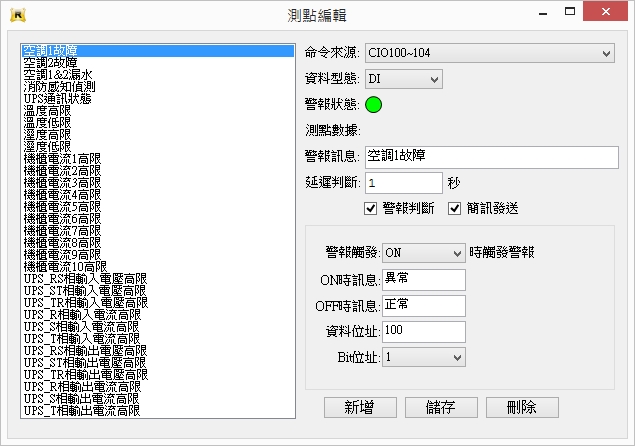The width and height of the screenshot is (635, 446).
Task: Click the 儲存 button
Action: [441, 407]
